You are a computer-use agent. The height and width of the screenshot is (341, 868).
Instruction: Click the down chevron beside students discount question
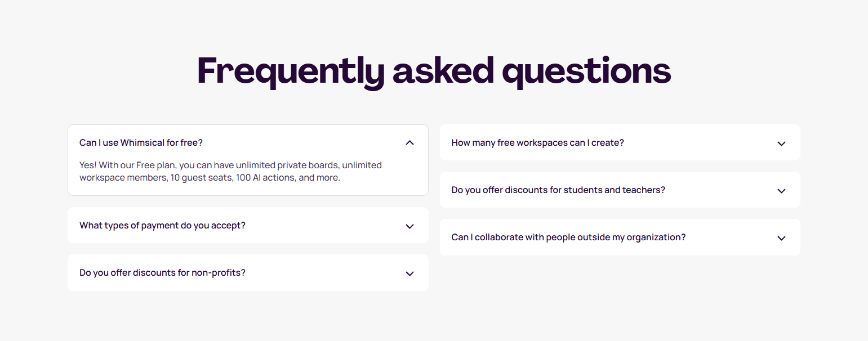[782, 191]
